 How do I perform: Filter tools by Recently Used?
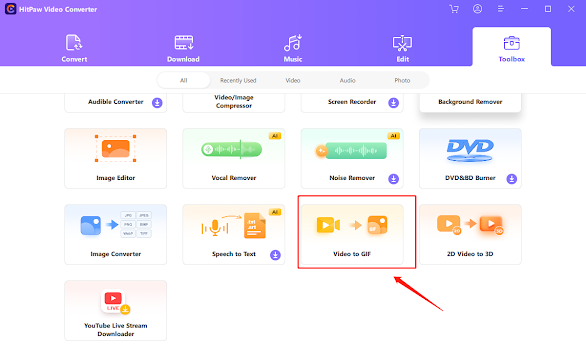(x=238, y=80)
